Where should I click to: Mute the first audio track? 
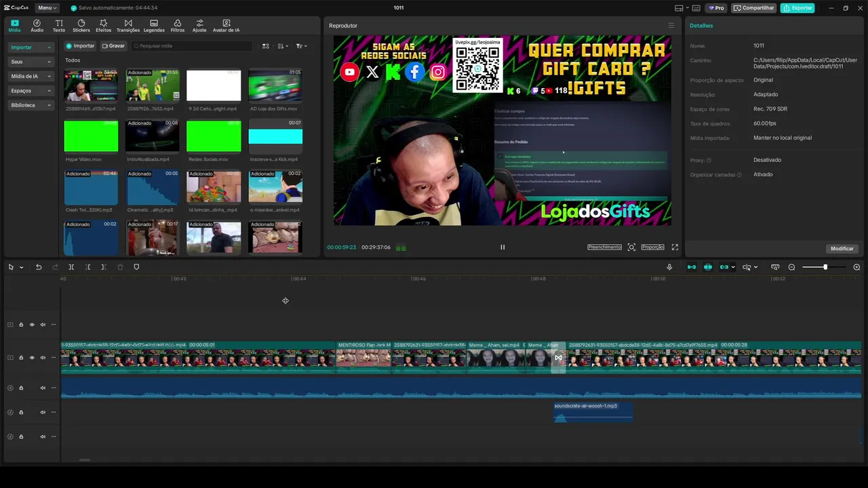43,388
